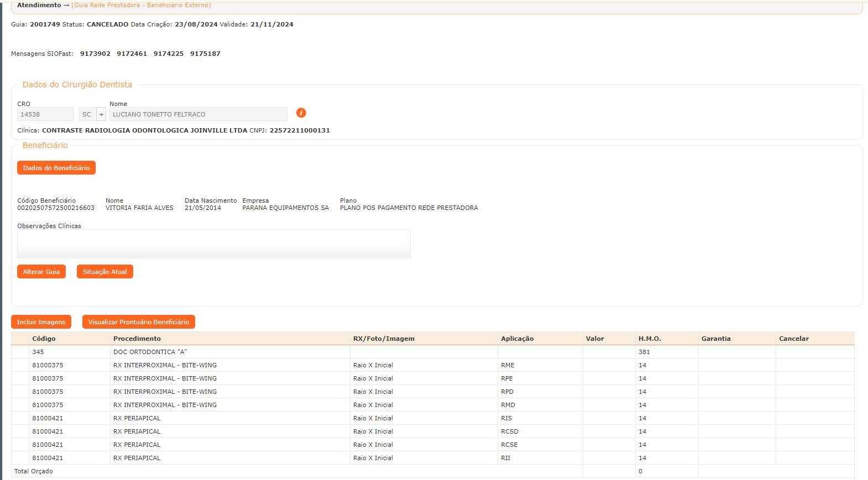868x480 pixels.
Task: Open SIOFast message 9172461
Action: 132,54
